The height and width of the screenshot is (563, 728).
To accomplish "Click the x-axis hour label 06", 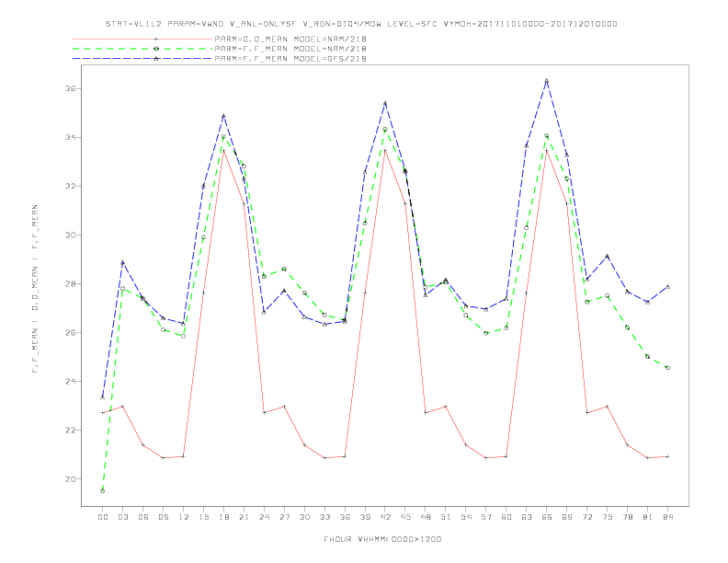I will (x=143, y=517).
